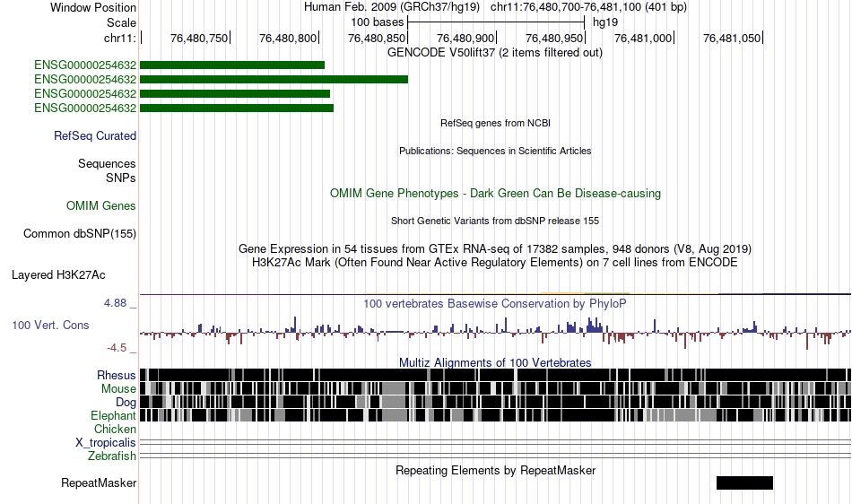Click the 100 bases scale bar
This screenshot has height=504, width=852.
[x=496, y=22]
